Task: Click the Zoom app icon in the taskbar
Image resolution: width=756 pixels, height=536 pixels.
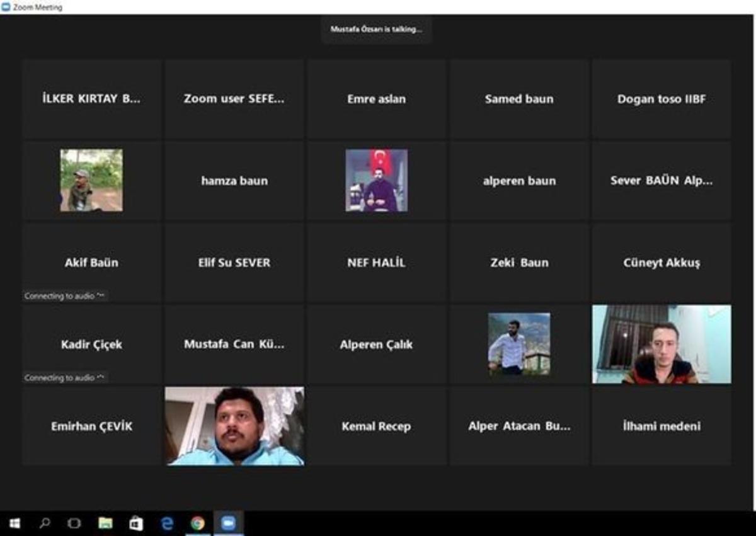Action: [x=228, y=523]
